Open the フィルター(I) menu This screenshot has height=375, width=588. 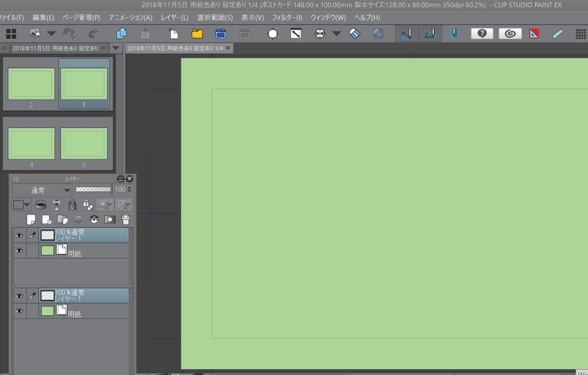[x=287, y=18]
